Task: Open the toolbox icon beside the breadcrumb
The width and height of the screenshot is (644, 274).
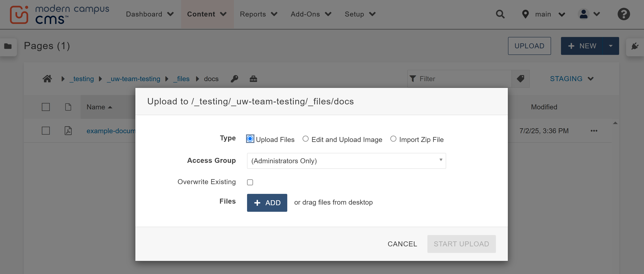Action: coord(253,79)
